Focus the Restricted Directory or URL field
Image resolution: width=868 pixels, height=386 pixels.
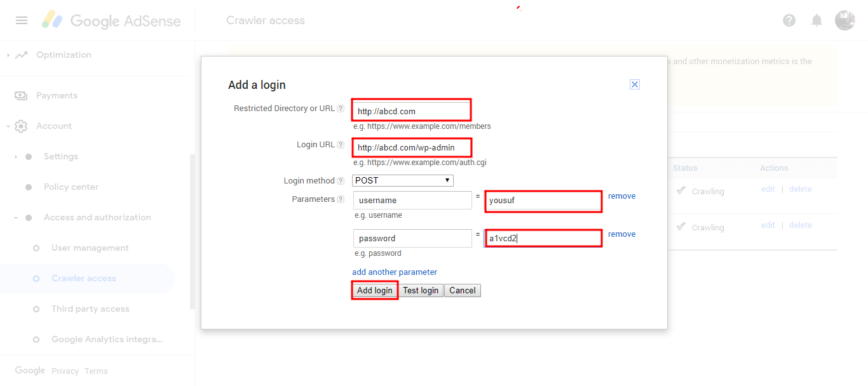(x=412, y=110)
